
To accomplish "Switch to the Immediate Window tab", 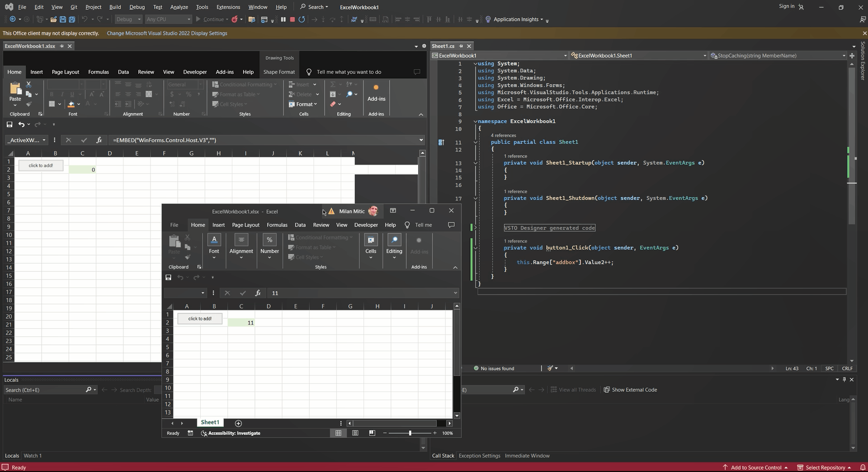I will (x=527, y=456).
